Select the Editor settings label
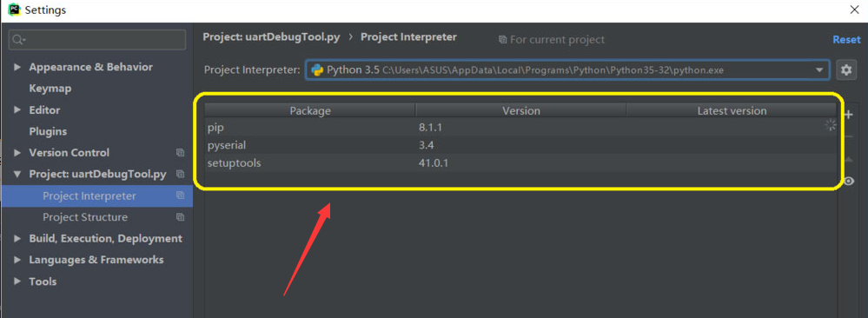Image resolution: width=868 pixels, height=318 pixels. 44,109
